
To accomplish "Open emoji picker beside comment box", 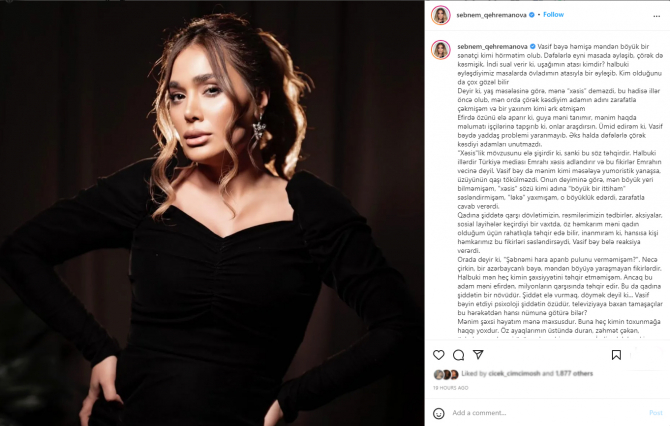I will click(x=438, y=413).
